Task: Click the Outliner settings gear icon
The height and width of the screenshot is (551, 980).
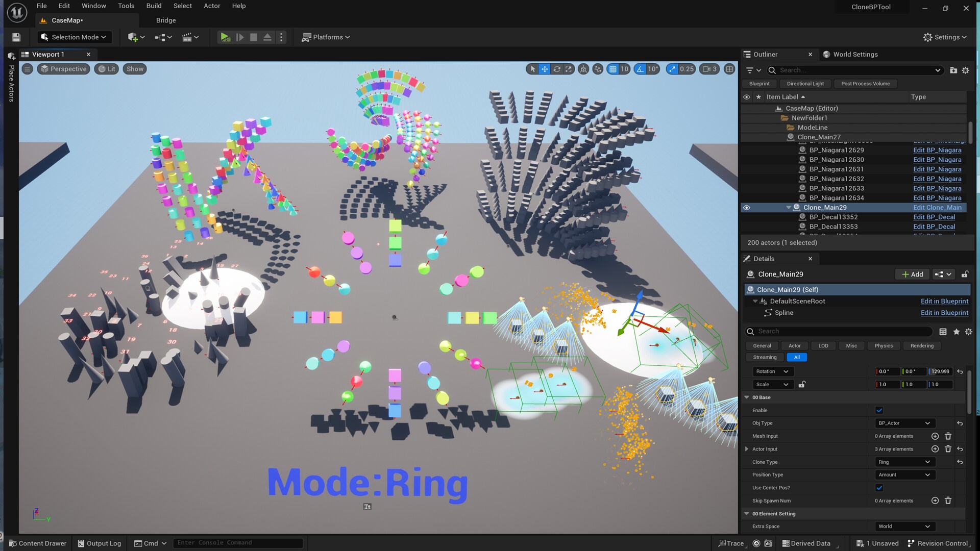Action: (965, 70)
